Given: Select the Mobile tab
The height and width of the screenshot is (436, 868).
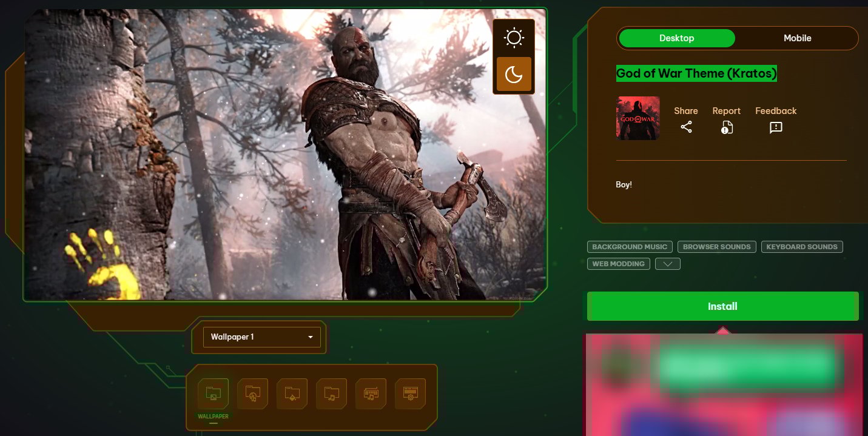Looking at the screenshot, I should pyautogui.click(x=797, y=38).
